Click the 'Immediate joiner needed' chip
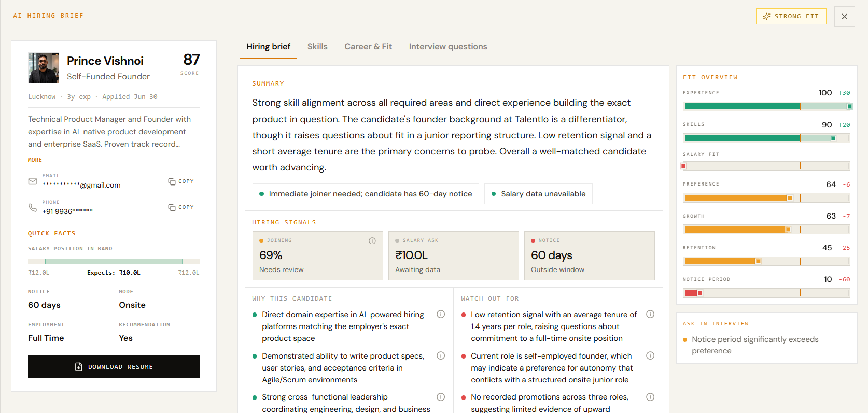The image size is (868, 413). coord(366,194)
